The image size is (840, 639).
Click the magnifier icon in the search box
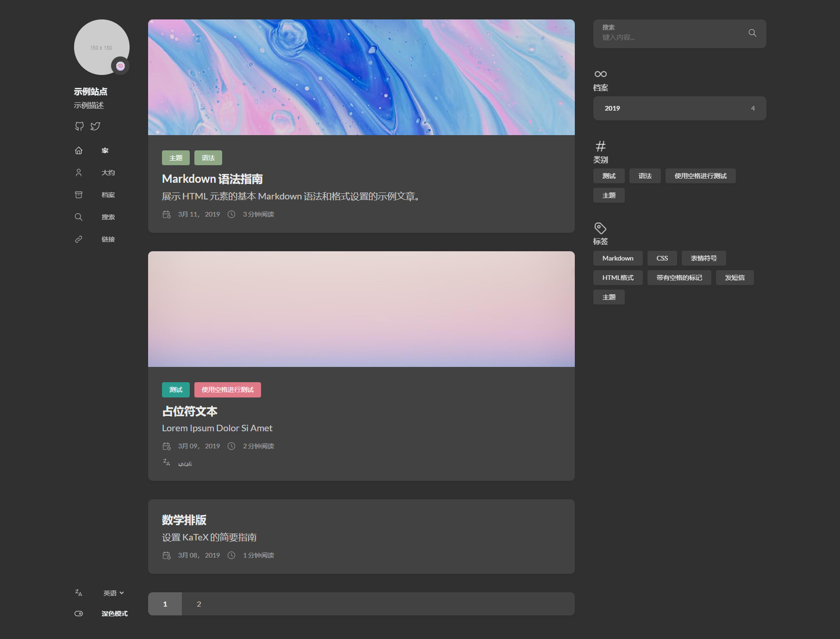(x=752, y=33)
